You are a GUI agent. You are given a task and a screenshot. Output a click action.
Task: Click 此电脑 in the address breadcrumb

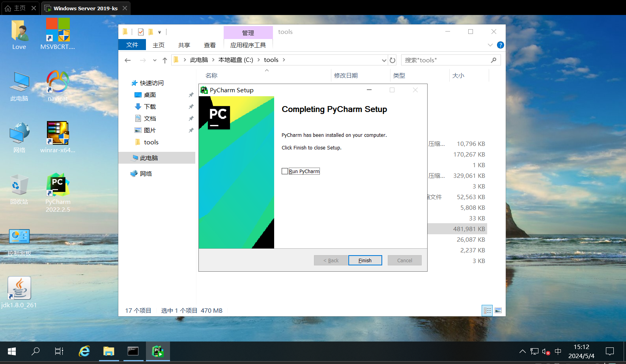[x=199, y=60]
